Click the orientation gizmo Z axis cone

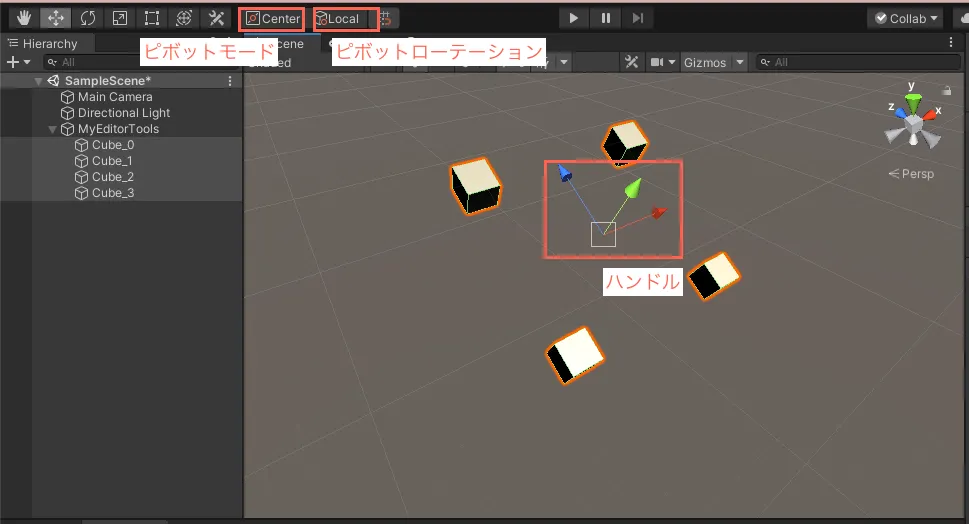(x=900, y=113)
